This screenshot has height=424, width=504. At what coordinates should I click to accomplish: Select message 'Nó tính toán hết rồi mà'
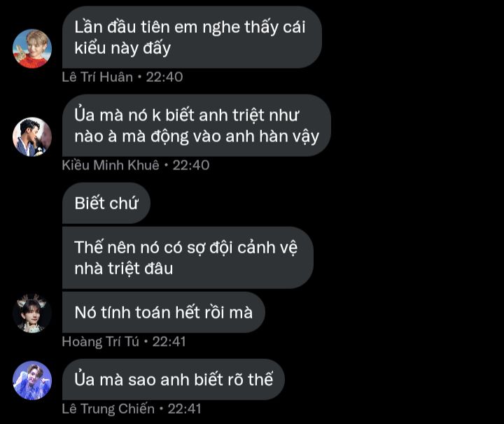164,312
